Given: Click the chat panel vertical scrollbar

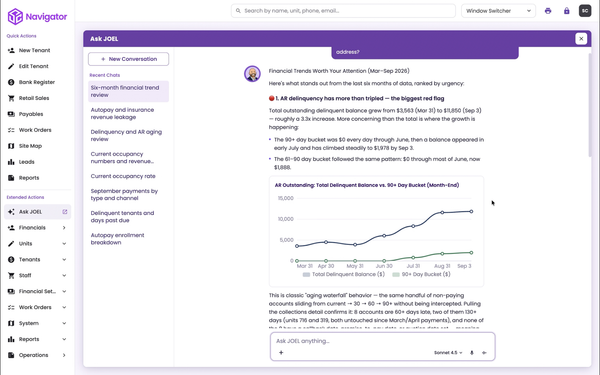Looking at the screenshot, I should (590, 105).
